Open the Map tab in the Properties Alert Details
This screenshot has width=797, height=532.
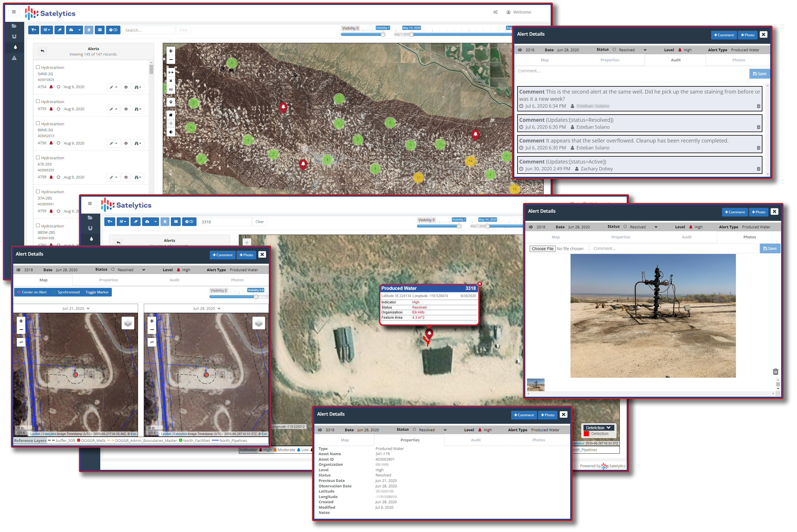pyautogui.click(x=345, y=440)
